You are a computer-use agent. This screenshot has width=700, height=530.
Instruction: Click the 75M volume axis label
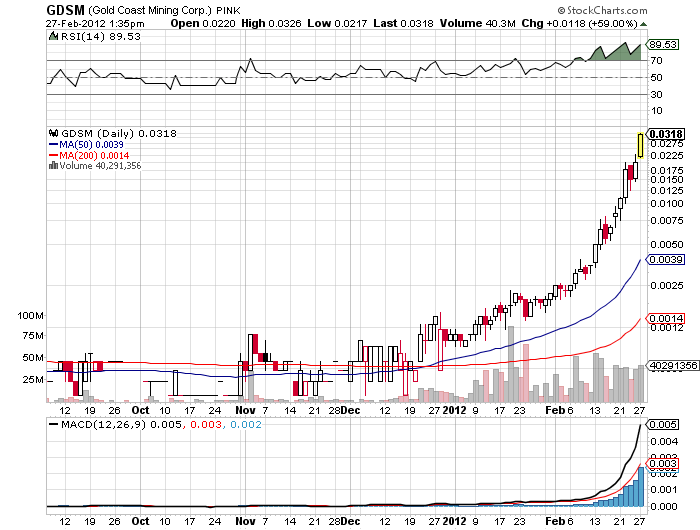click(33, 336)
